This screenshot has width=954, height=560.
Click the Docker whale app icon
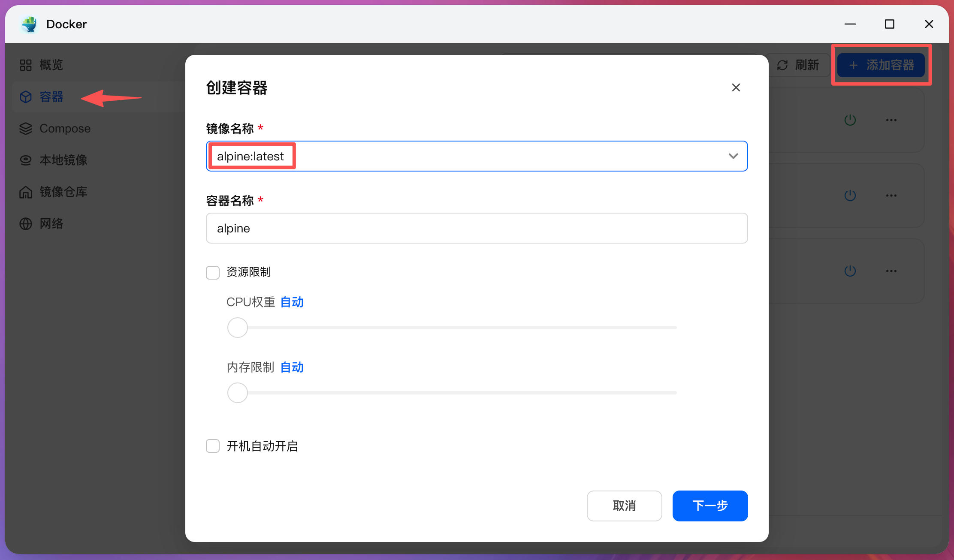pyautogui.click(x=30, y=24)
